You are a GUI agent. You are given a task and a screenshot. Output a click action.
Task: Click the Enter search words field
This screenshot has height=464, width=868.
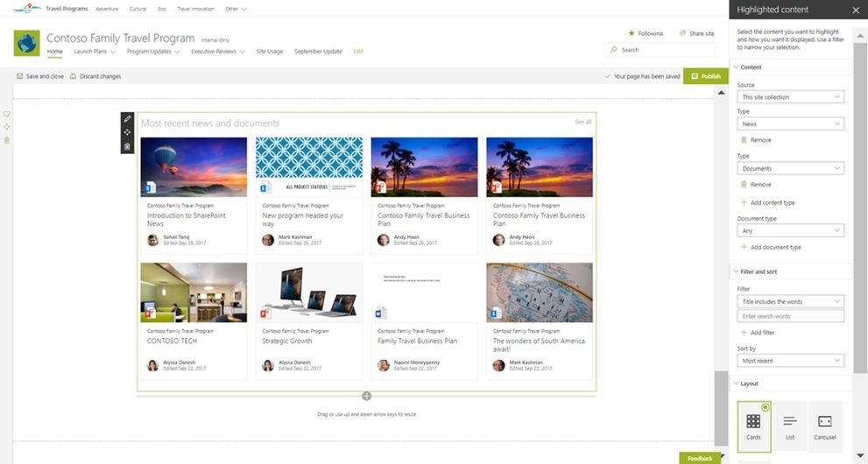click(791, 316)
